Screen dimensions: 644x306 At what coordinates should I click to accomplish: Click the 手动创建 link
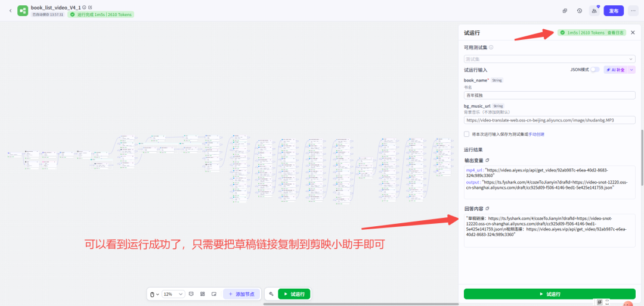(x=537, y=134)
